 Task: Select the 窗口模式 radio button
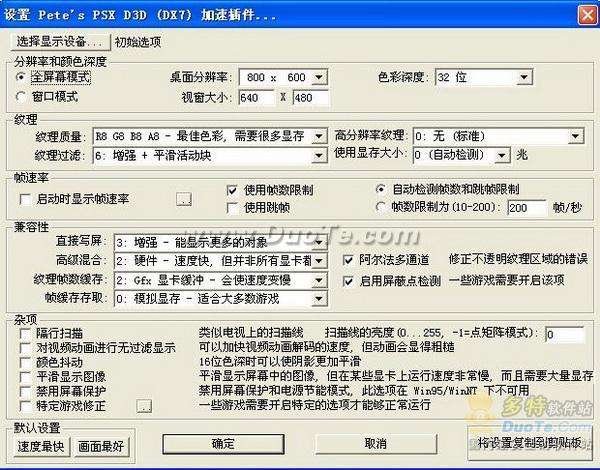click(x=23, y=96)
